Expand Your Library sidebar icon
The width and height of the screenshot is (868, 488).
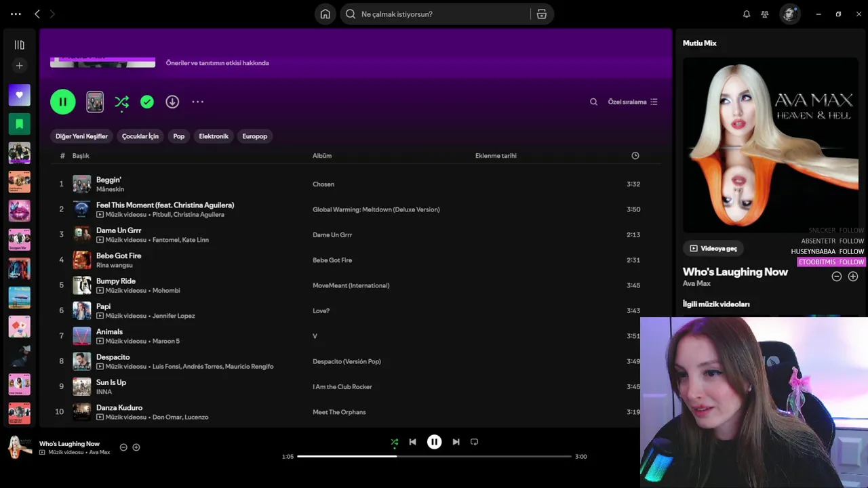tap(19, 45)
